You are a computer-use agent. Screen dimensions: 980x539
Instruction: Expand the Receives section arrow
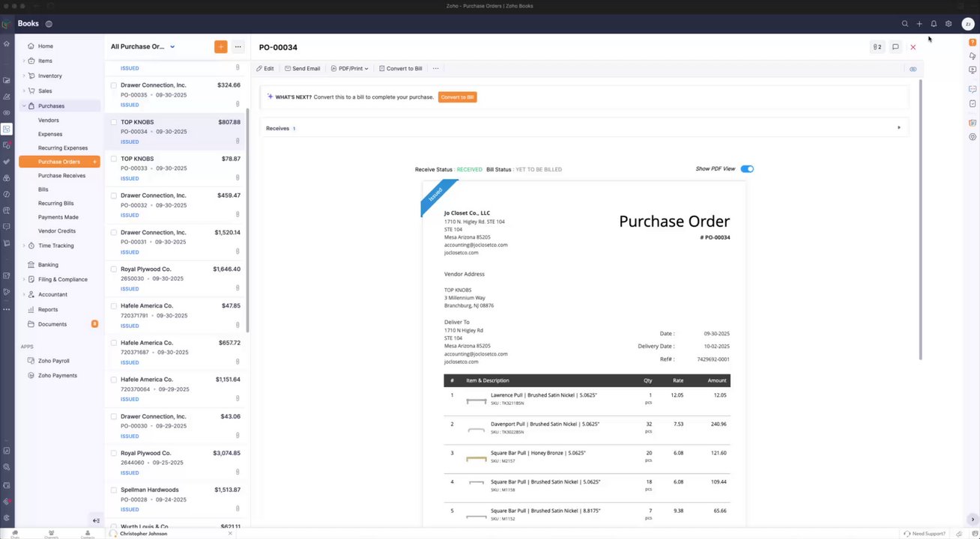pyautogui.click(x=899, y=127)
